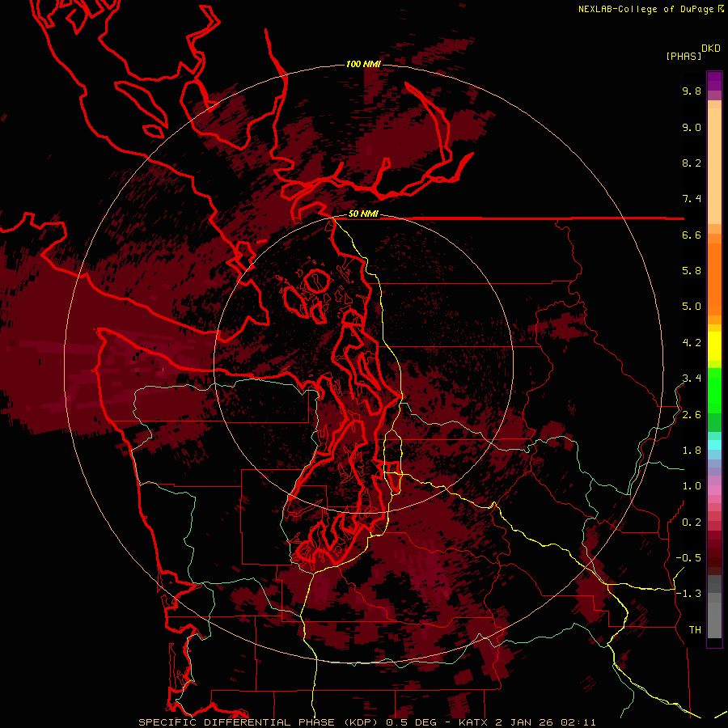The height and width of the screenshot is (728, 728).
Task: Click the 9.8 legend value
Action: click(x=692, y=91)
